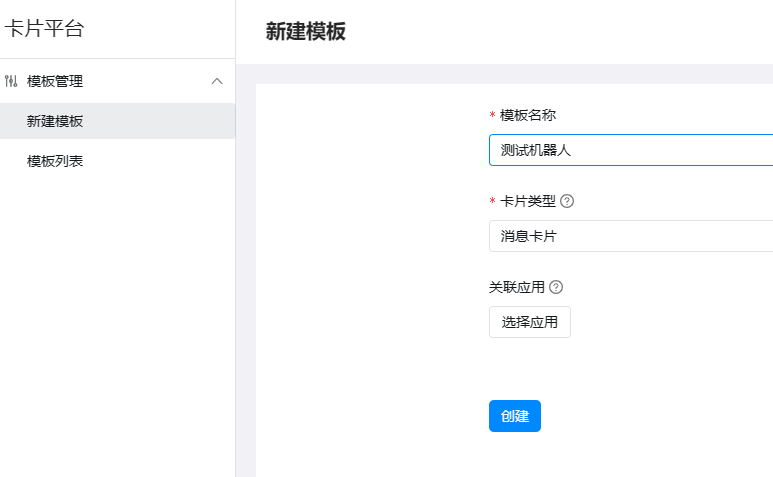Viewport: 773px width, 477px height.
Task: Click the question mark icon beside 关联应用
Action: (556, 287)
